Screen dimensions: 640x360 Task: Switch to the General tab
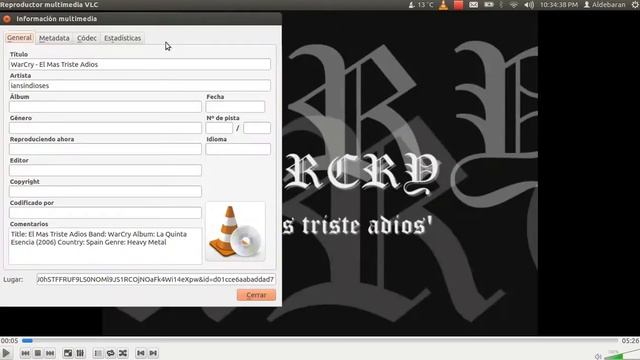tap(19, 38)
